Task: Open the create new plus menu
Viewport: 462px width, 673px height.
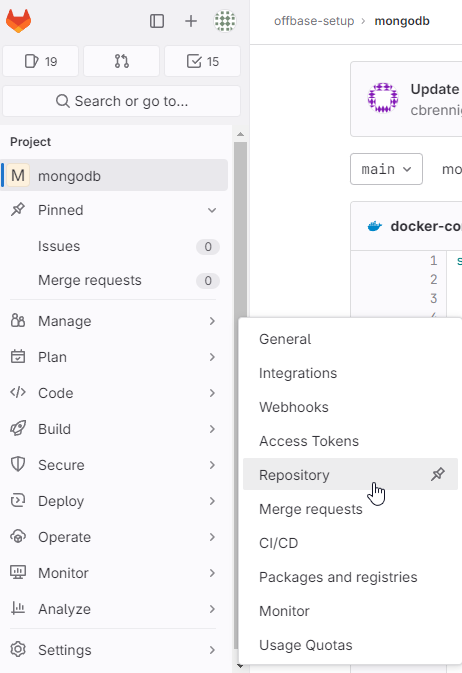Action: pyautogui.click(x=191, y=21)
